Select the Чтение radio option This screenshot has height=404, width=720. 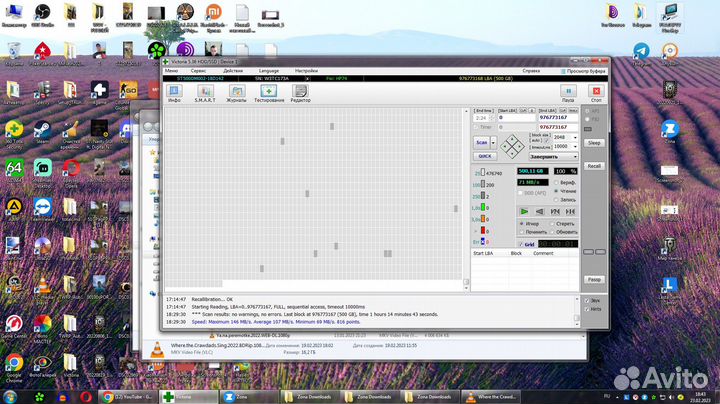click(x=557, y=192)
